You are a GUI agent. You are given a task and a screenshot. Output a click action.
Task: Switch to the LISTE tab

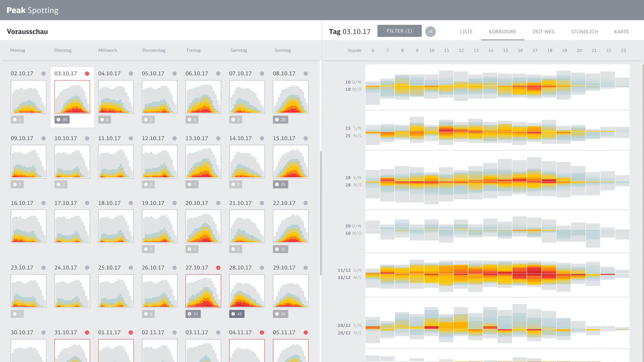(466, 32)
